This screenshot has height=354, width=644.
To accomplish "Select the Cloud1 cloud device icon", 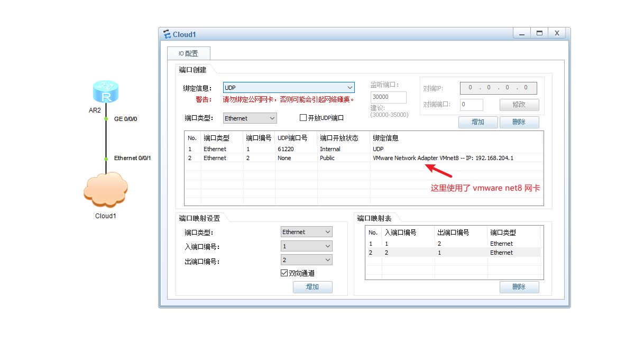I will point(106,190).
